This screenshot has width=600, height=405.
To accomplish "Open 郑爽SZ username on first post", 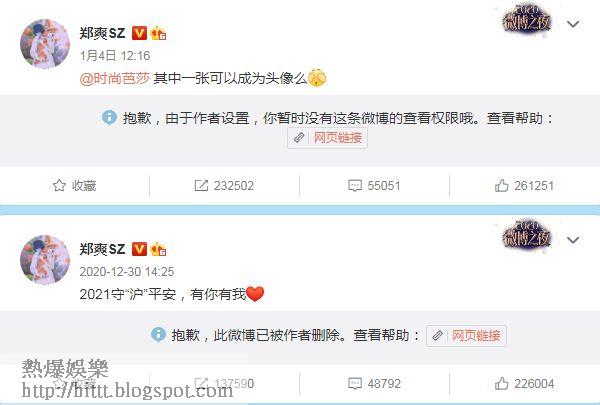I will [x=103, y=33].
